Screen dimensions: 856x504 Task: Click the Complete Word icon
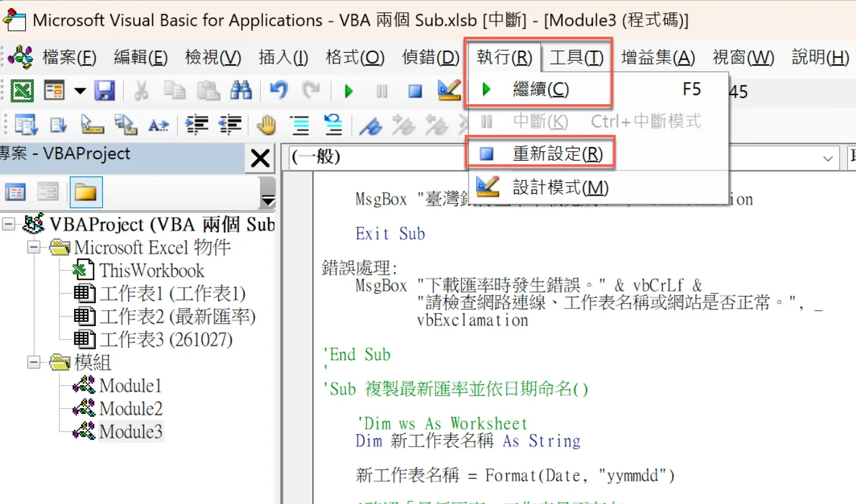click(159, 125)
